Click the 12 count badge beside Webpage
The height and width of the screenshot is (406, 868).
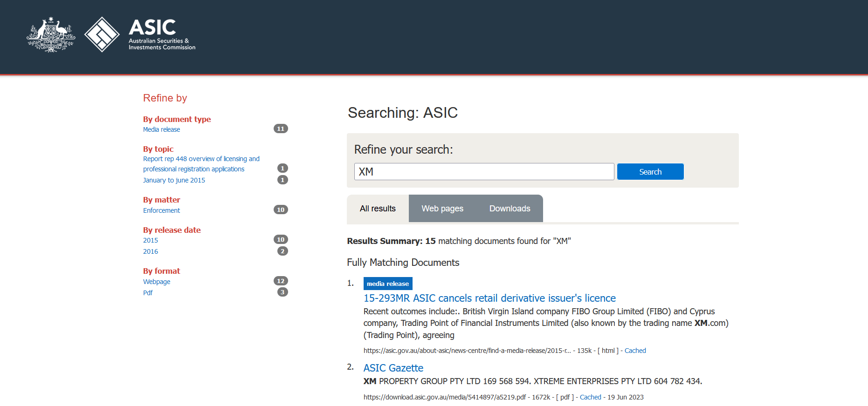click(281, 281)
